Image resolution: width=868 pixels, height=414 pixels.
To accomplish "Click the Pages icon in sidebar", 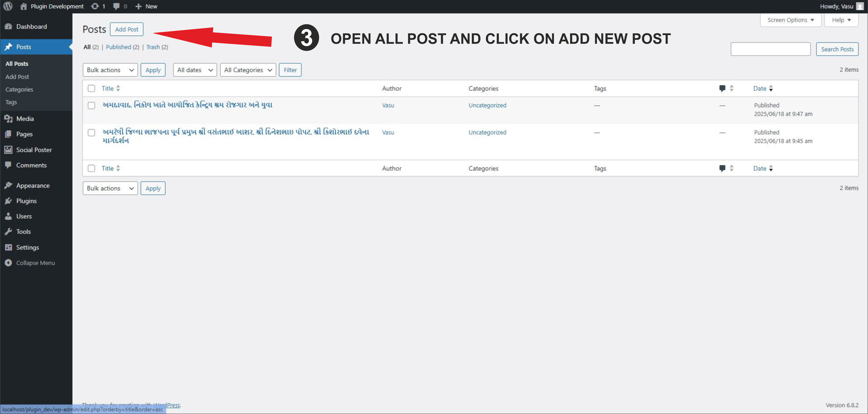I will tap(8, 134).
